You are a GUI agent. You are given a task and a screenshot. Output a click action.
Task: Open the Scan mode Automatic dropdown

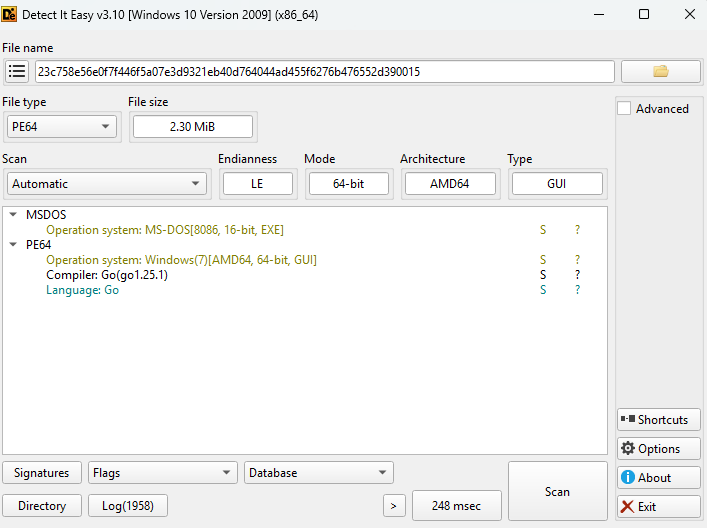point(107,184)
